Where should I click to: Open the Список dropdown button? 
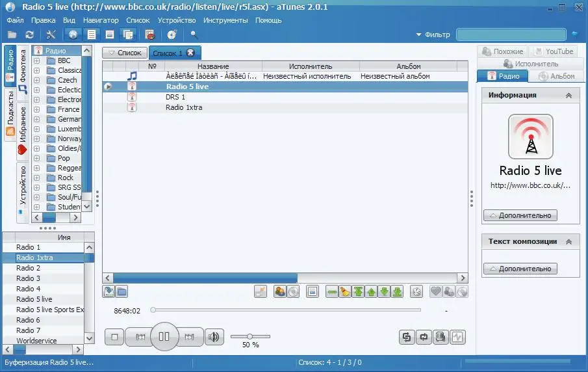pos(125,53)
